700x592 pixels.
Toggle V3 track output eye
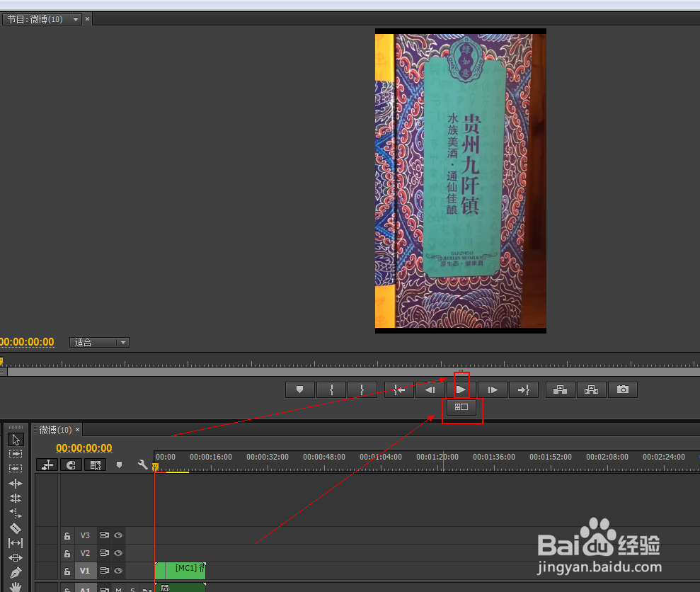coord(118,535)
